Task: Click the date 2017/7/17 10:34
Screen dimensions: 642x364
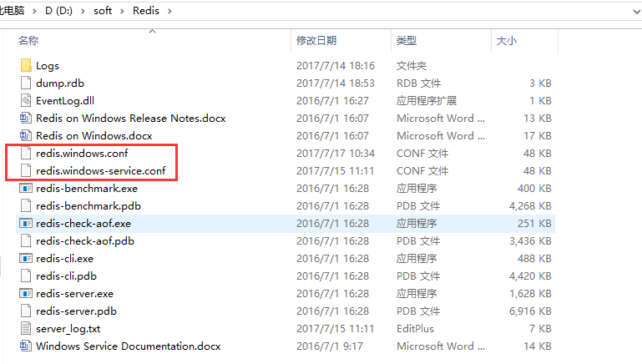Action: 336,153
